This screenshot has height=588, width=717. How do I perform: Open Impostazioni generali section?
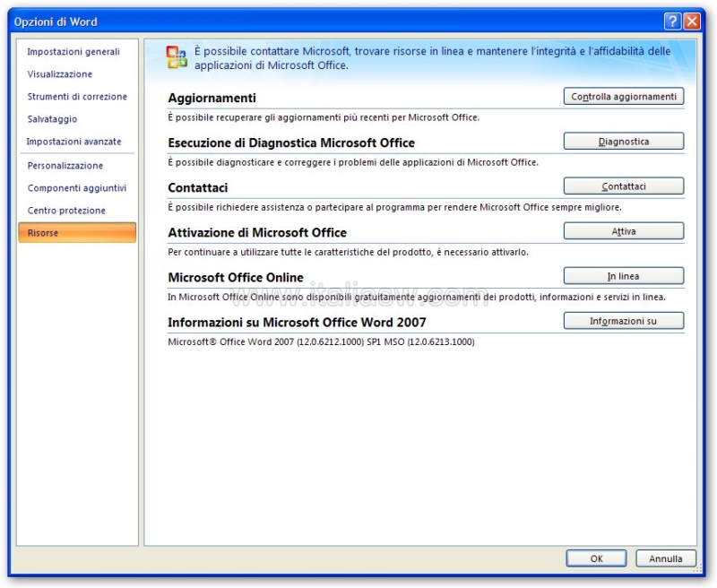73,52
